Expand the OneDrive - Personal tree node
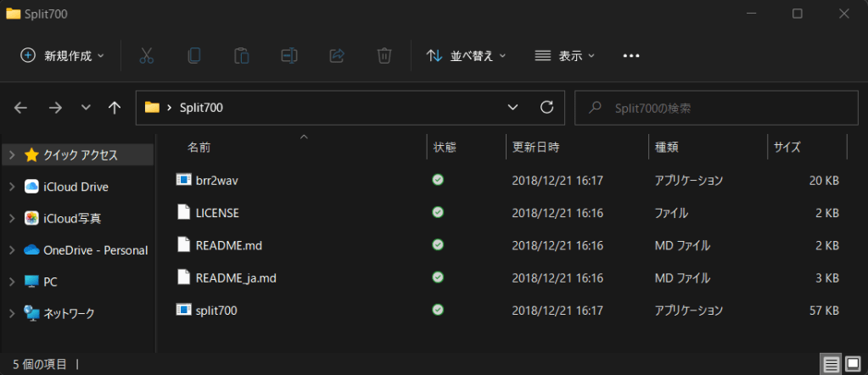Image resolution: width=868 pixels, height=375 pixels. 12,250
